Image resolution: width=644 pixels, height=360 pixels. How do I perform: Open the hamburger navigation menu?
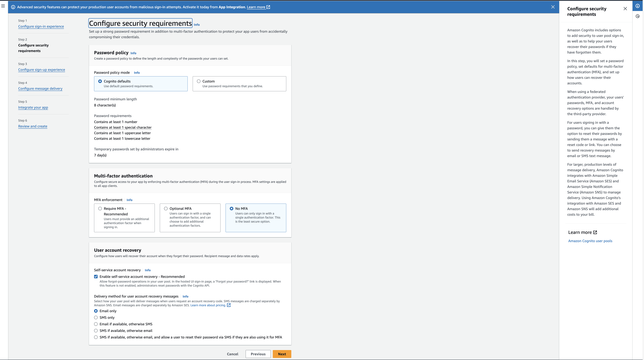click(3, 6)
